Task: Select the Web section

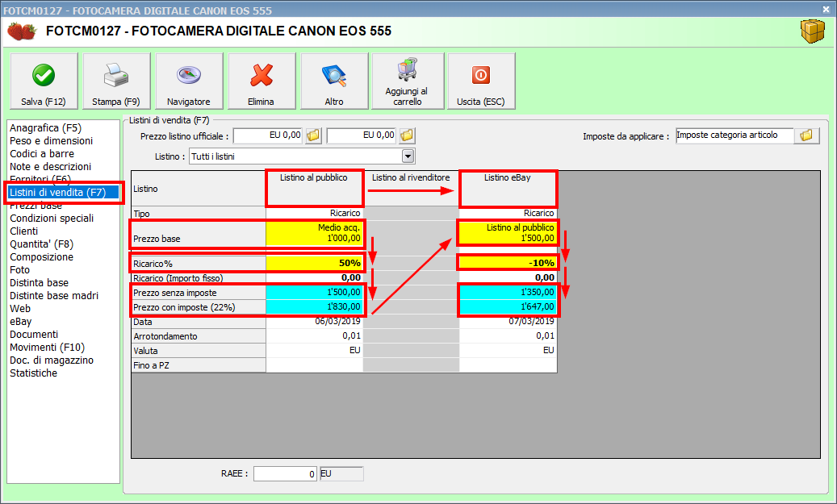Action: (x=19, y=308)
